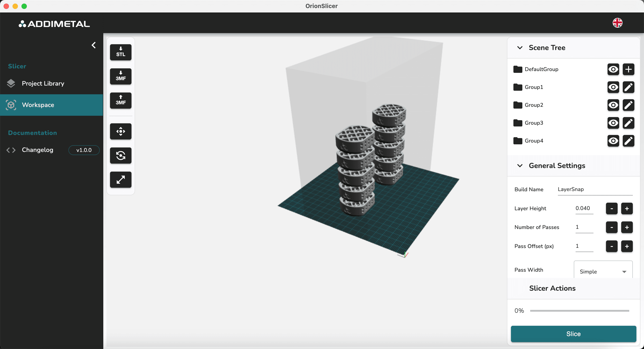Select the Move tool
Screen dimensions: 644x349
pyautogui.click(x=121, y=131)
